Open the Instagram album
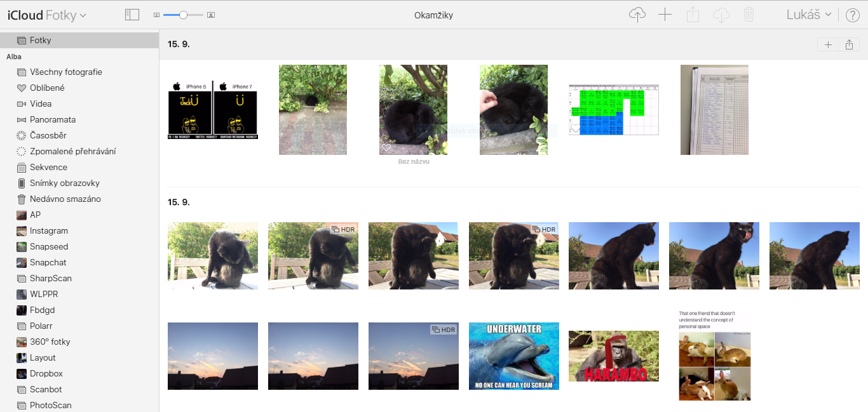This screenshot has width=868, height=412. click(x=79, y=230)
